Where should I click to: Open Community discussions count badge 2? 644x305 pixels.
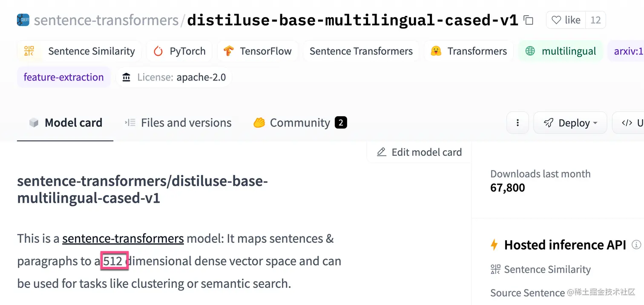tap(341, 123)
